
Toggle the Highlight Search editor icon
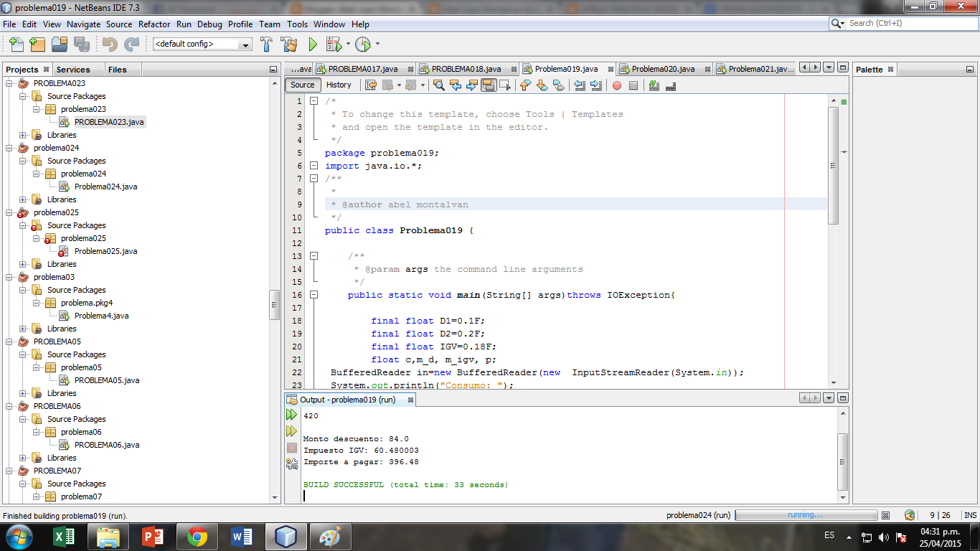click(489, 85)
